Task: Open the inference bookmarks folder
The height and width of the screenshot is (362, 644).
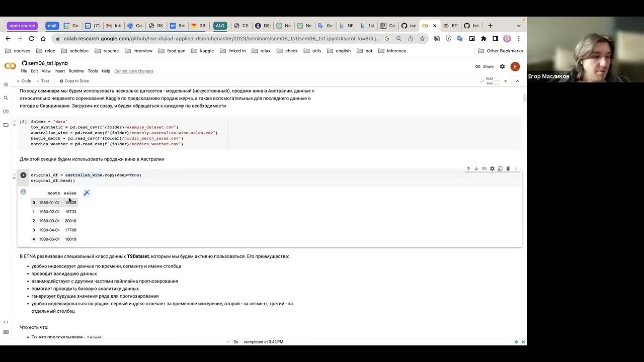Action: pos(392,51)
